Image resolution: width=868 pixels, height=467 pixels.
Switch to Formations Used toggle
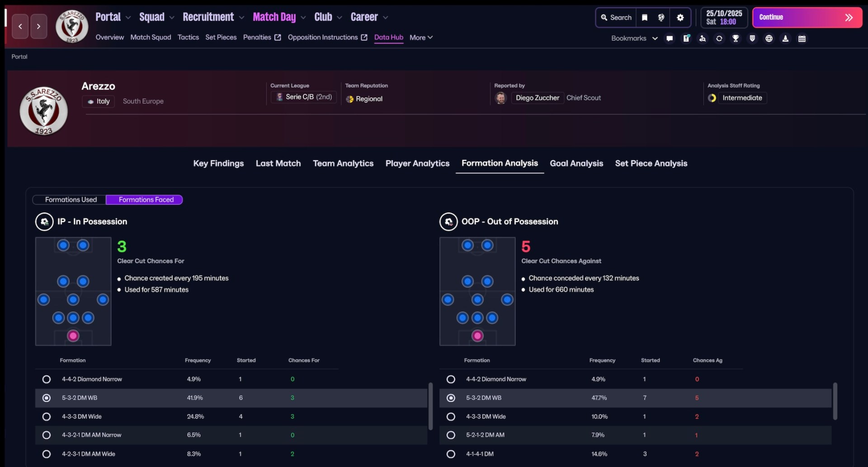click(71, 200)
